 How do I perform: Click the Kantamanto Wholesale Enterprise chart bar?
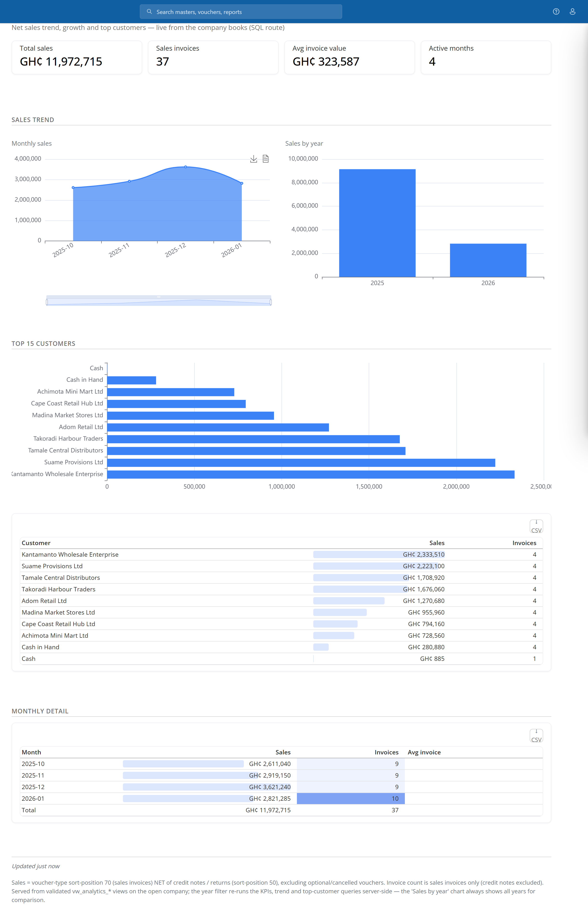tap(311, 474)
